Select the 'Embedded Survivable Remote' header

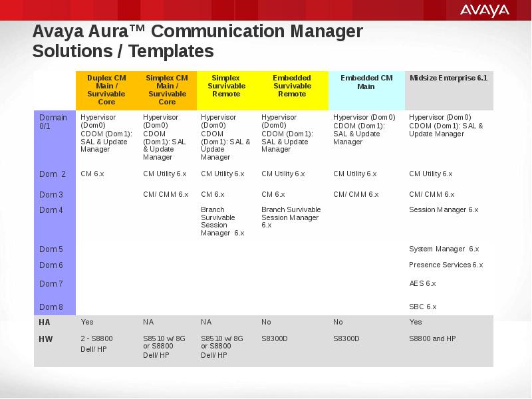292,86
